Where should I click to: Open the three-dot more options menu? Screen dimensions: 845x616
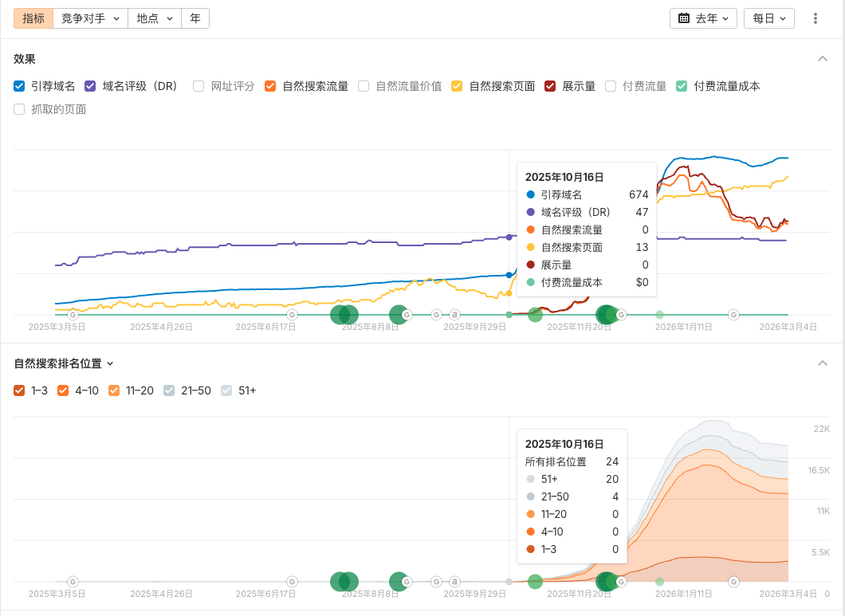click(x=815, y=18)
